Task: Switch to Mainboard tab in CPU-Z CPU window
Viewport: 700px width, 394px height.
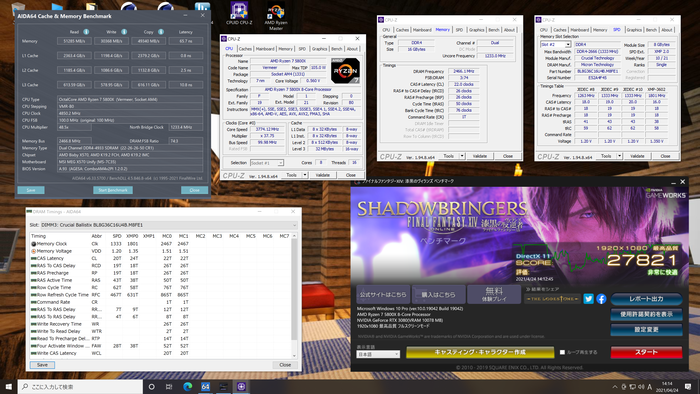Action: tap(265, 49)
